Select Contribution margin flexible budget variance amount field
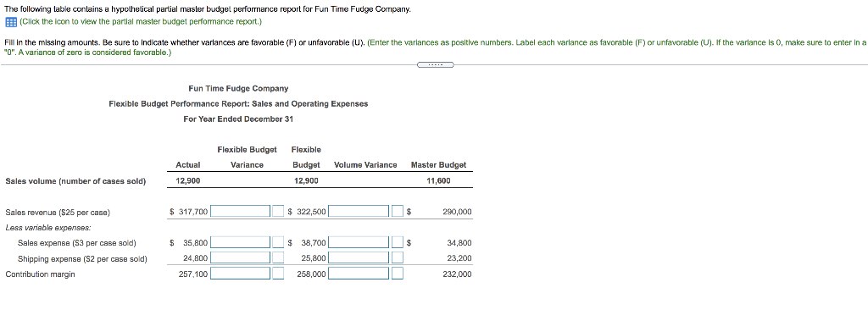Viewport: 868px width, 332px height. [240, 274]
